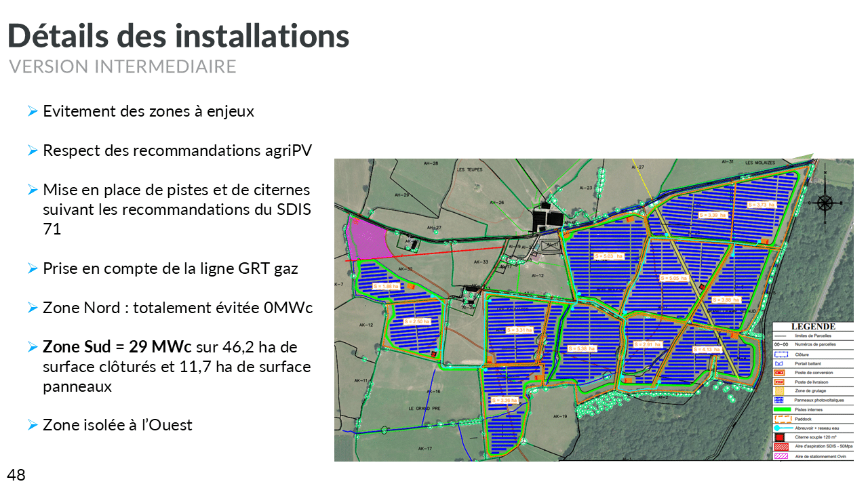Click the Poste de conversion legend icon
The height and width of the screenshot is (488, 868).
(779, 373)
